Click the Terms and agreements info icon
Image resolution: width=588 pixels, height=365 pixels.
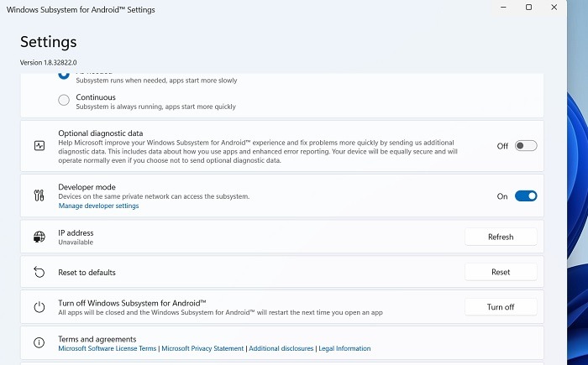point(39,343)
